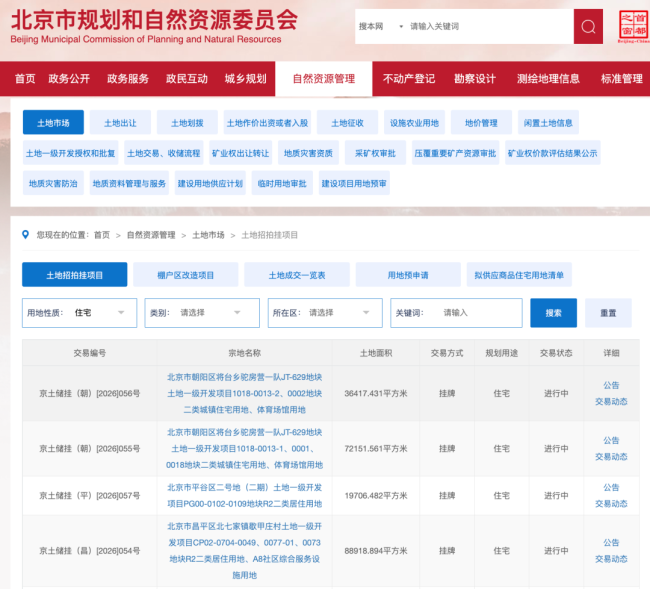Open the 1018-0013-1、0001 parcel link
This screenshot has height=589, width=650.
click(245, 448)
